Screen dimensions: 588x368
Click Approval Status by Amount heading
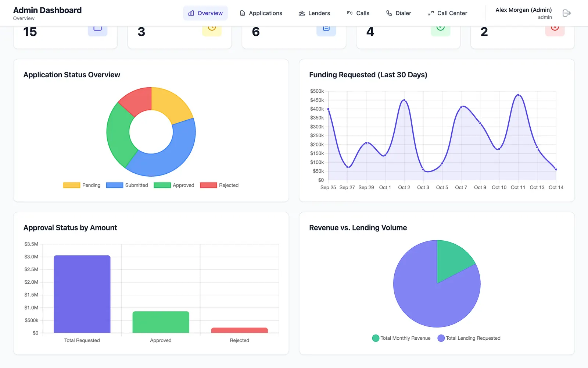(x=70, y=228)
